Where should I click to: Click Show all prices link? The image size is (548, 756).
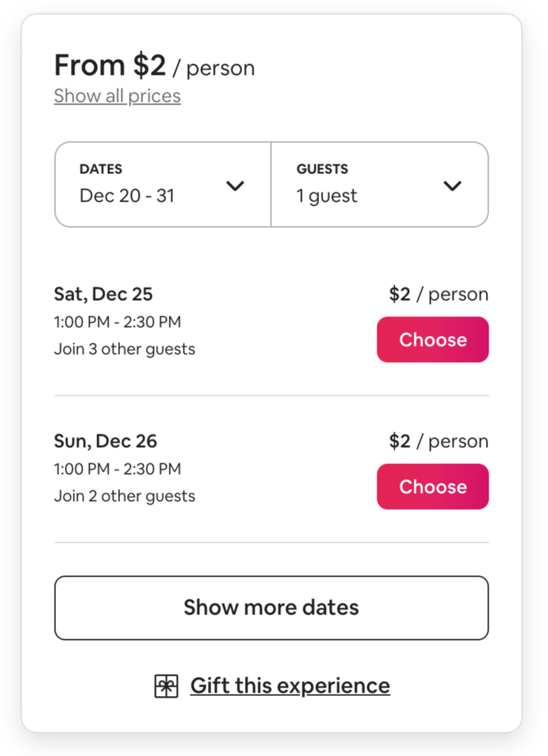coord(117,96)
